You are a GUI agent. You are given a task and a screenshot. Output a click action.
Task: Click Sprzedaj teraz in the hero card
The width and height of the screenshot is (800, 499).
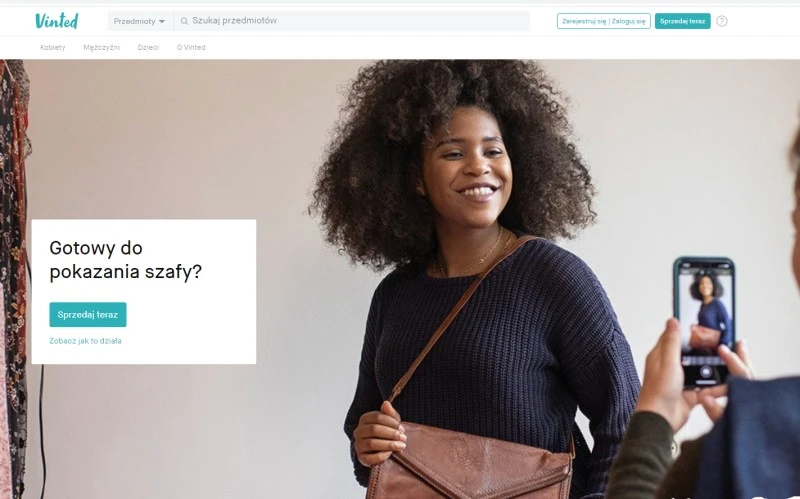coord(88,315)
